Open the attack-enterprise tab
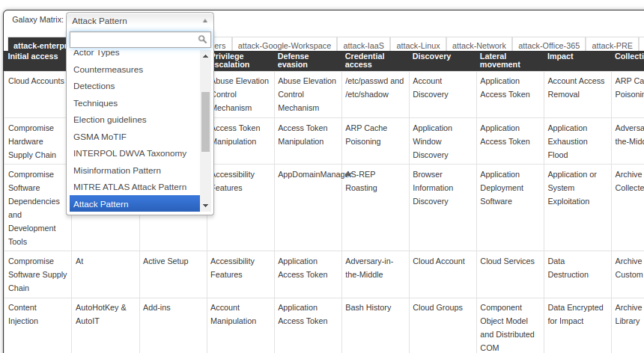Image resolution: width=644 pixels, height=353 pixels. point(37,46)
